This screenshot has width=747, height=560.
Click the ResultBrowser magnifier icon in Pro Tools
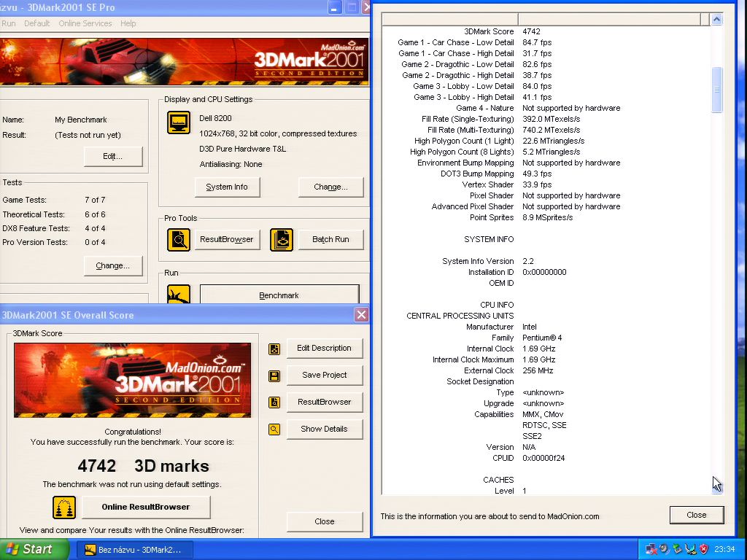179,239
